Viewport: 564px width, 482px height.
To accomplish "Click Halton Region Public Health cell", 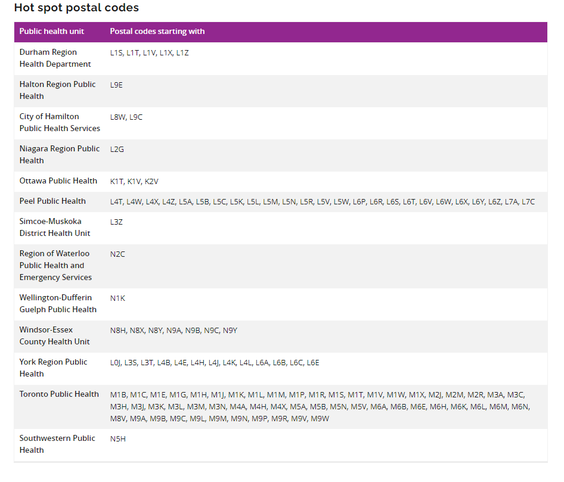I will pos(58,90).
